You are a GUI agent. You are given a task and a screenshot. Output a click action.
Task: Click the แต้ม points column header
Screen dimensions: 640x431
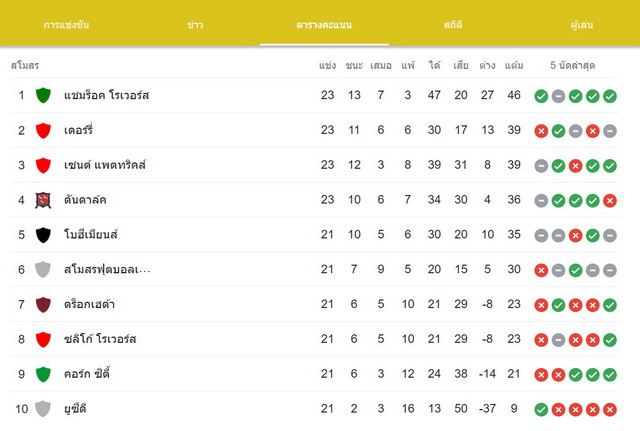point(514,65)
